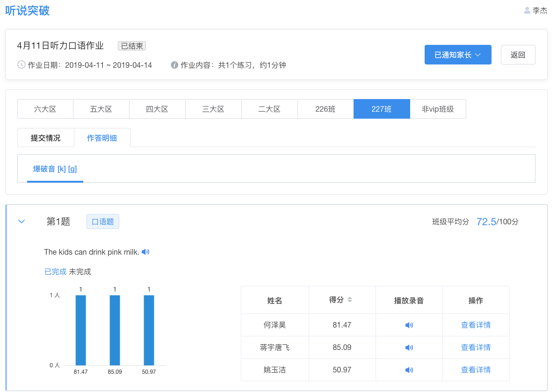Select the 爆破音 [k] [g] exercise tab
The height and width of the screenshot is (392, 557).
coord(55,169)
